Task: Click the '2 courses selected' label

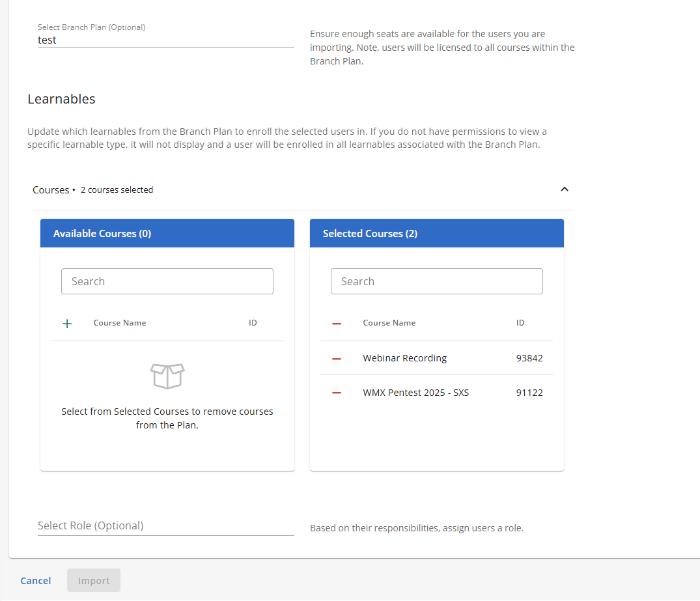Action: click(x=117, y=190)
